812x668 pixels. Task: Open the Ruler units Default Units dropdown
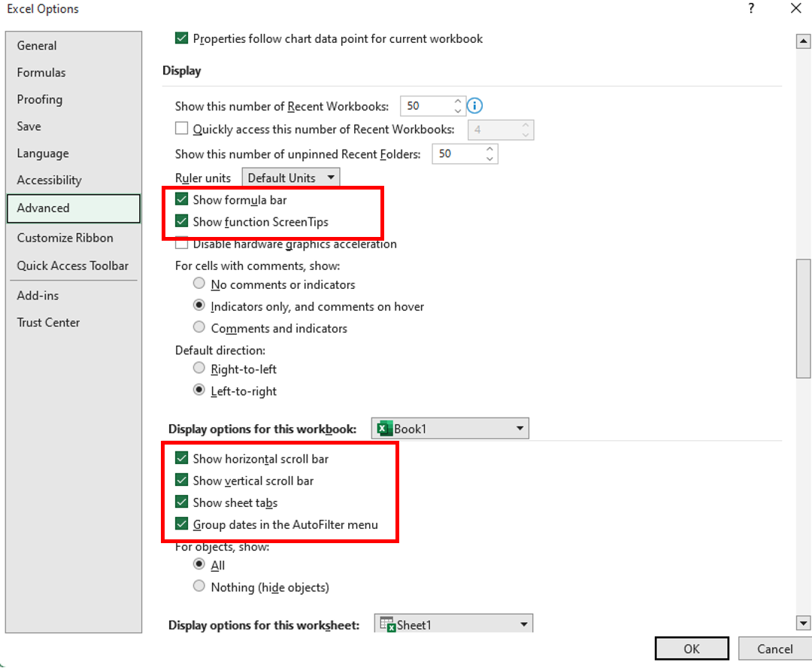tap(291, 178)
